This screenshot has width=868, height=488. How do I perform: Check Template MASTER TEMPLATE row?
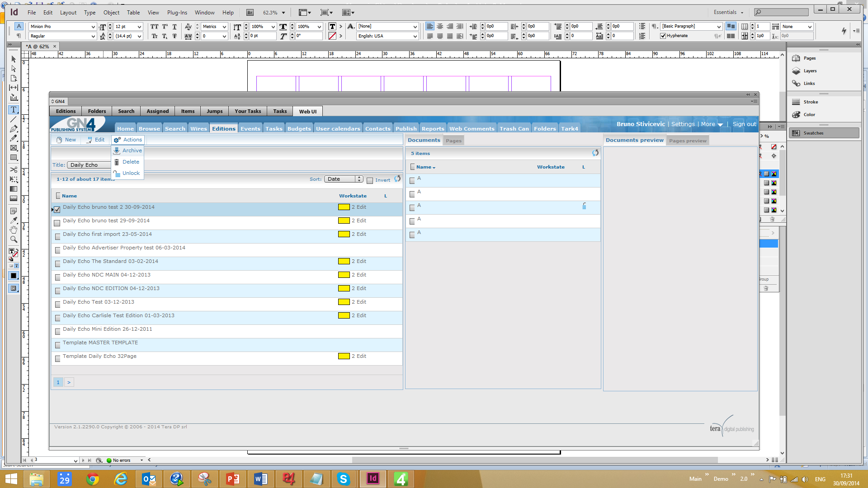(x=57, y=345)
